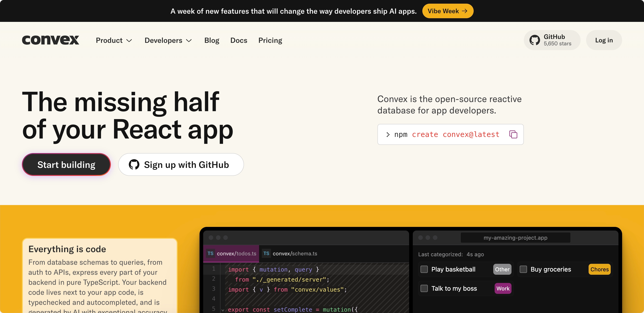Click the Chores category tag
This screenshot has width=644, height=313.
point(600,269)
